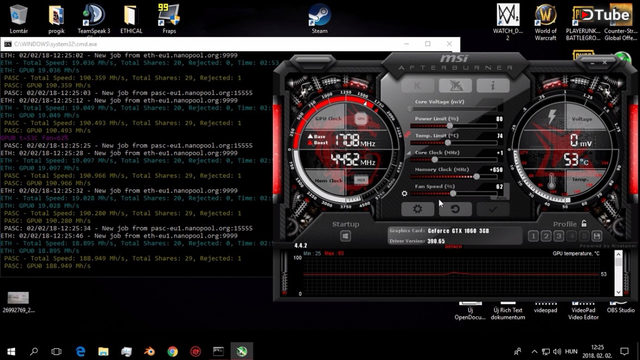Viewport: 640px width, 360px height.
Task: Open File Explorer from taskbar
Action: pyautogui.click(x=103, y=351)
